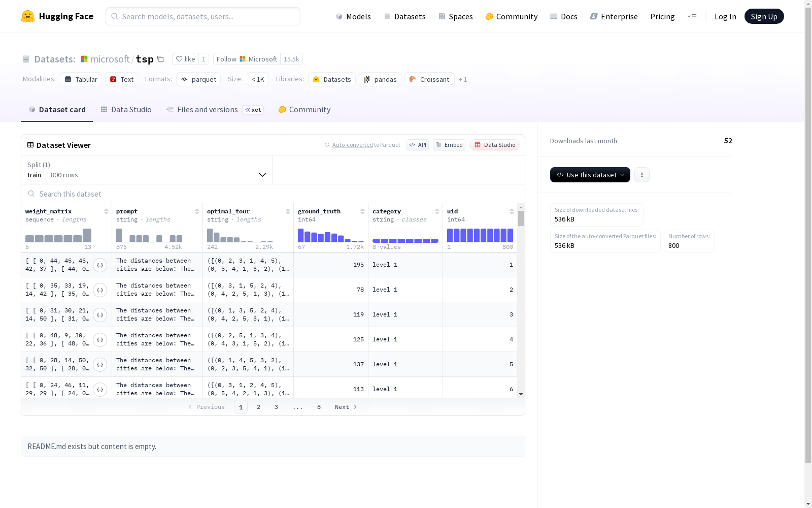Go to page 2 of results
The width and height of the screenshot is (812, 508).
259,407
